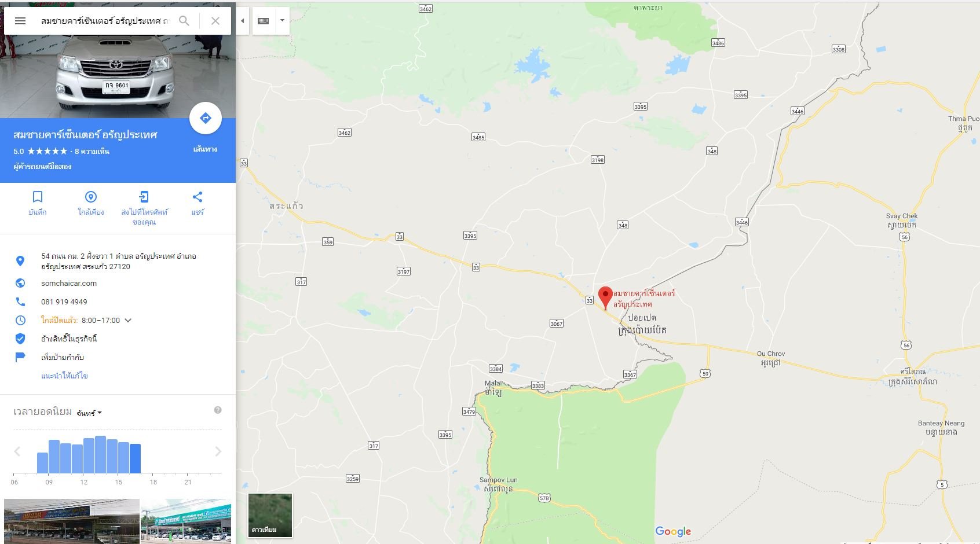980x544 pixels.
Task: Click the blue directions arrow button
Action: 206,118
